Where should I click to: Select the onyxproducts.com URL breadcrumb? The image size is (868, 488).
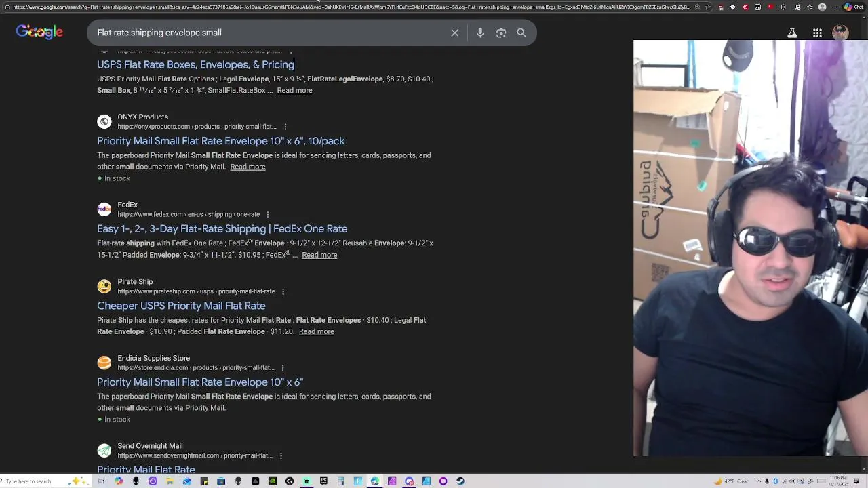click(197, 127)
